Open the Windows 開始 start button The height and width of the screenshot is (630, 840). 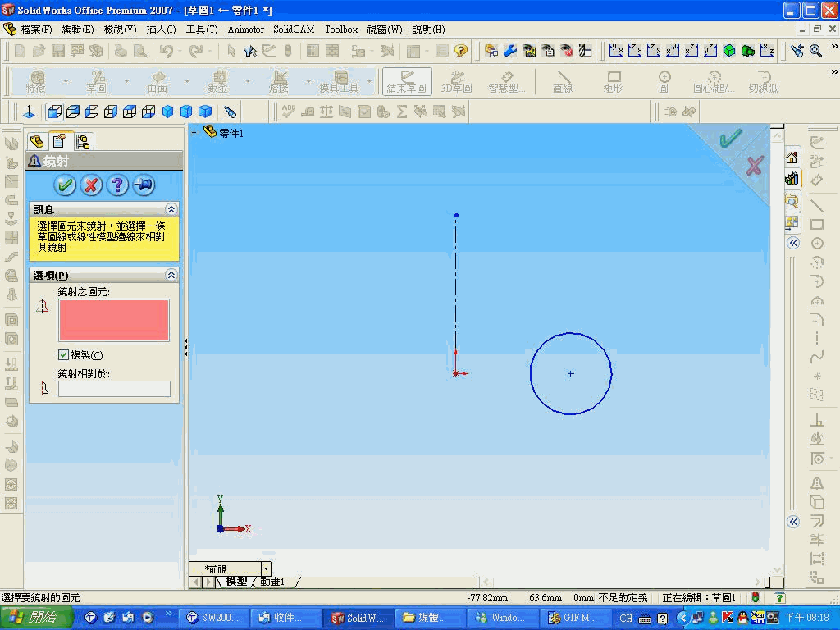coord(36,618)
